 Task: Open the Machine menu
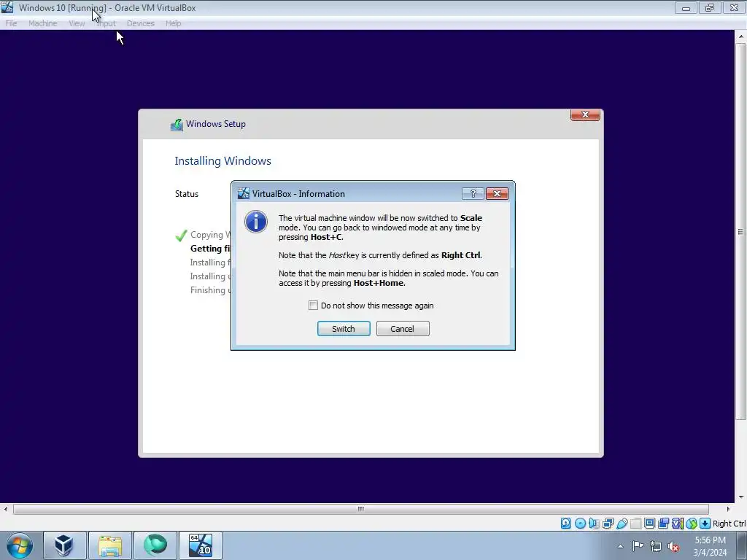point(43,23)
